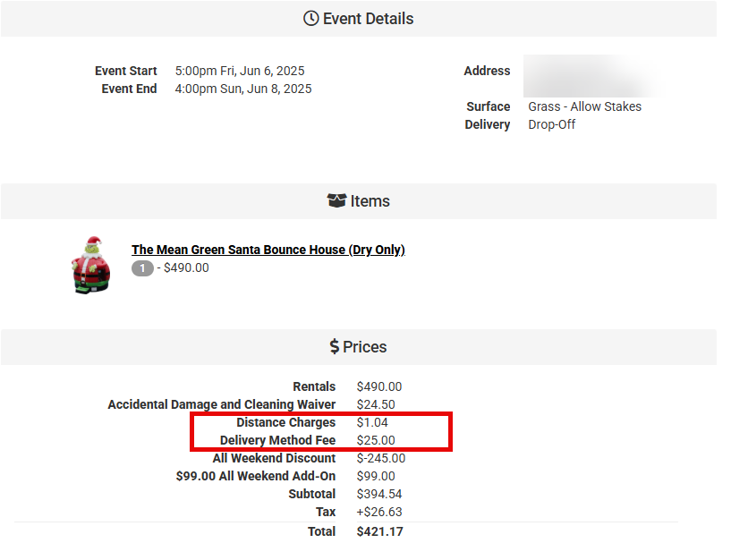The width and height of the screenshot is (731, 560).
Task: Open the Mean Green Santa Bounce House link
Action: point(268,250)
